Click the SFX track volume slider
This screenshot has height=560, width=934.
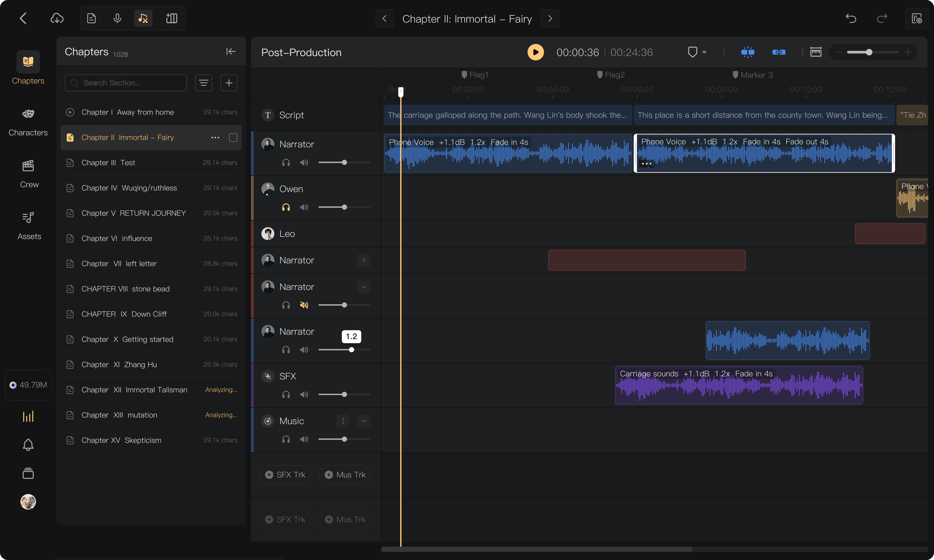[x=344, y=394]
